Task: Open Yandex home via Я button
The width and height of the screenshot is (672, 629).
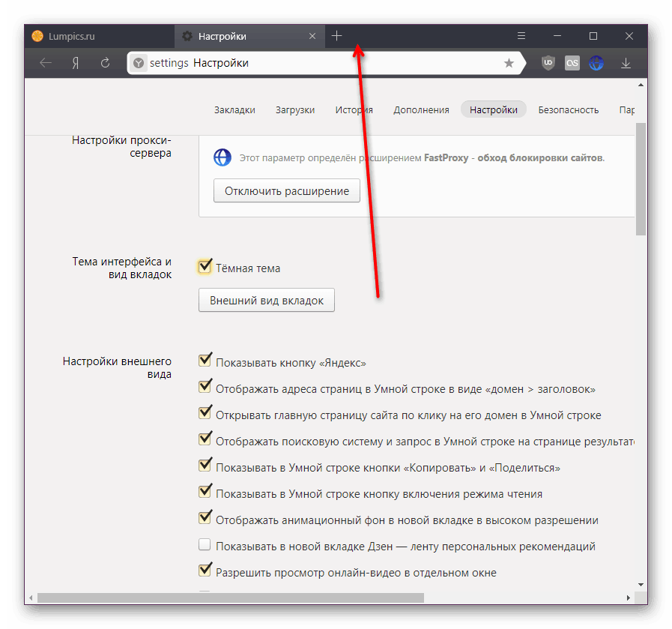Action: pos(76,63)
